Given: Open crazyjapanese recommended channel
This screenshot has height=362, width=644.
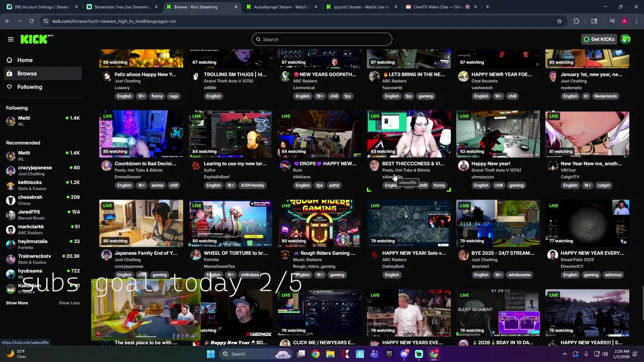Looking at the screenshot, I should (43, 170).
